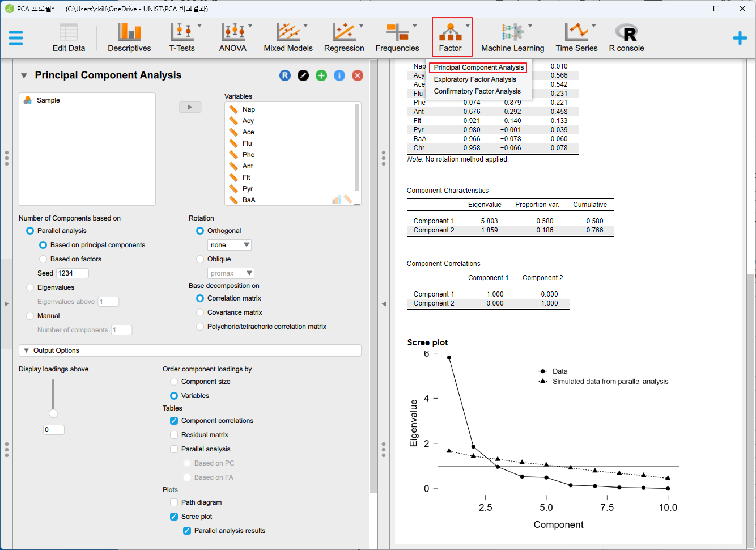Choose Exploratory Factor Analysis from menu
The width and height of the screenshot is (756, 550).
tap(475, 79)
